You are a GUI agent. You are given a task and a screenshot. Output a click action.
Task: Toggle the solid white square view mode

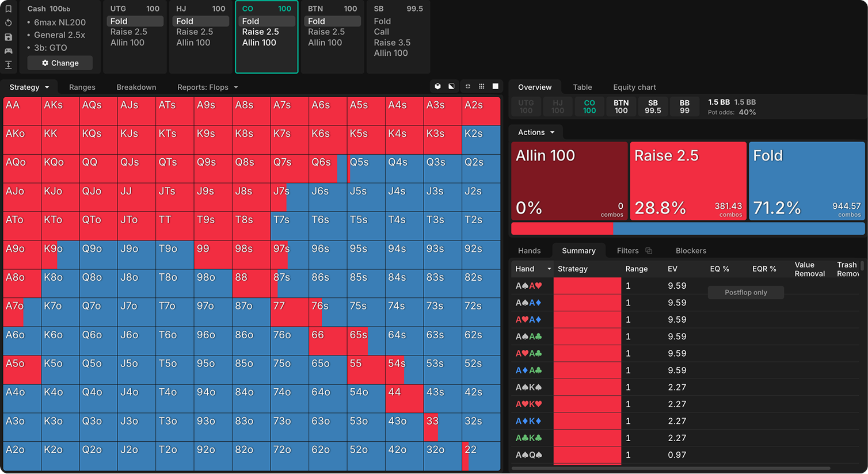click(x=496, y=86)
